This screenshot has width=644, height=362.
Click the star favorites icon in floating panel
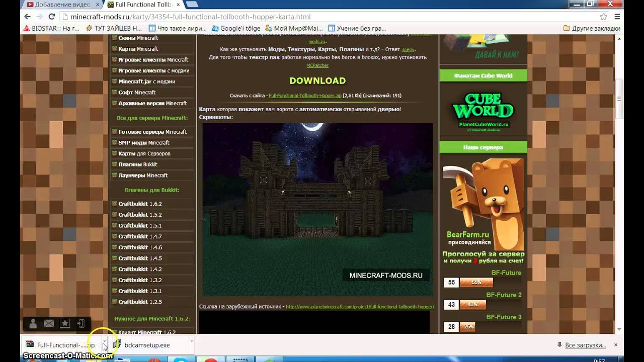(65, 324)
